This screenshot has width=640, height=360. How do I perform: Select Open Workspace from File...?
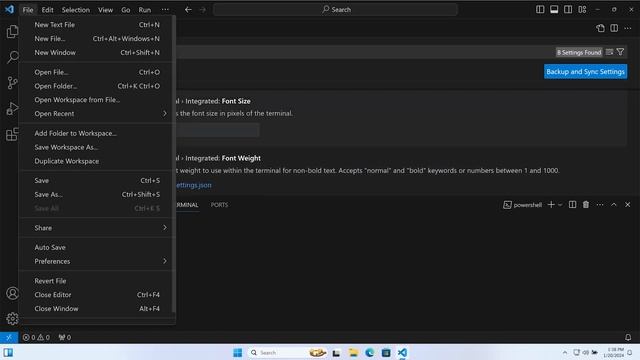[97, 100]
